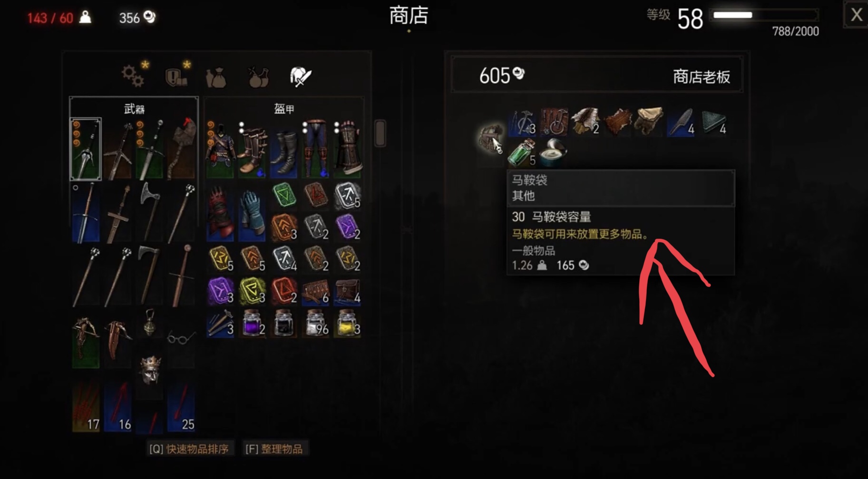Select the green potion bottle in shop
Screen dimensions: 868x479
521,153
